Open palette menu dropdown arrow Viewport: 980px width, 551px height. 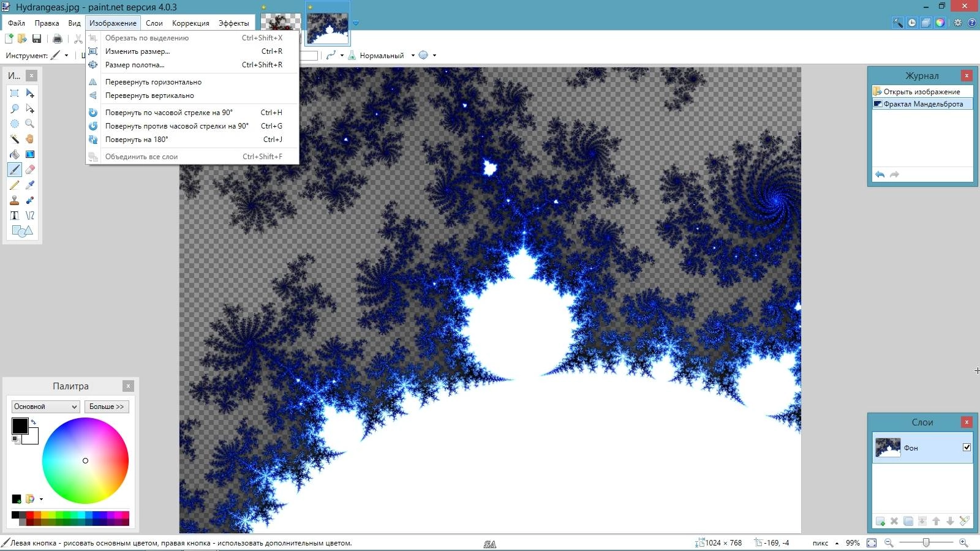[41, 499]
